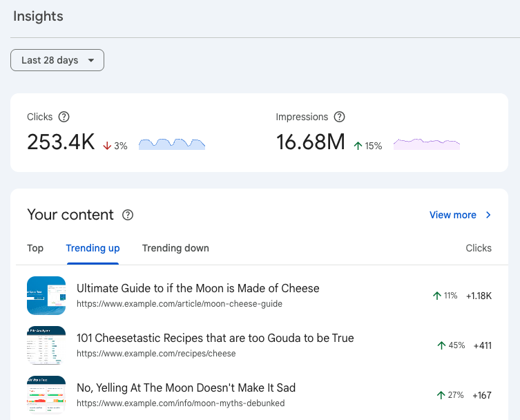Select the Trending up tab
Screen dimensions: 520x420
click(93, 248)
